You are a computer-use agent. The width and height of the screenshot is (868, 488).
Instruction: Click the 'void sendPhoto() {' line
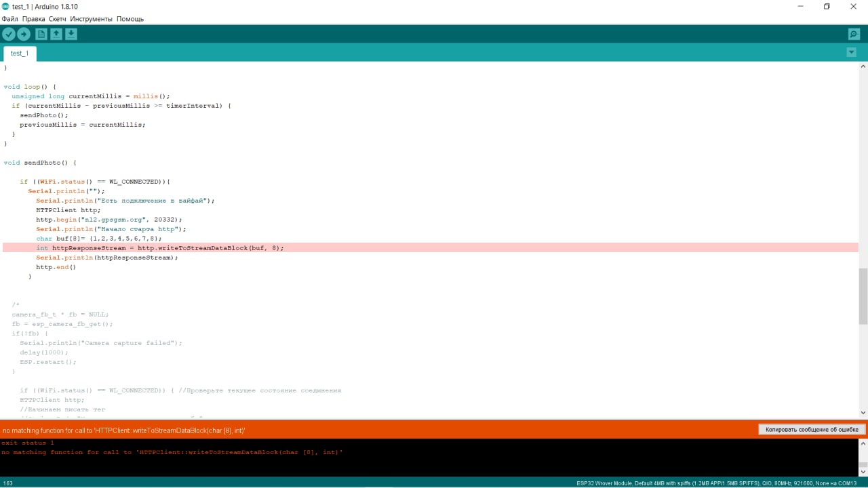[x=40, y=163]
